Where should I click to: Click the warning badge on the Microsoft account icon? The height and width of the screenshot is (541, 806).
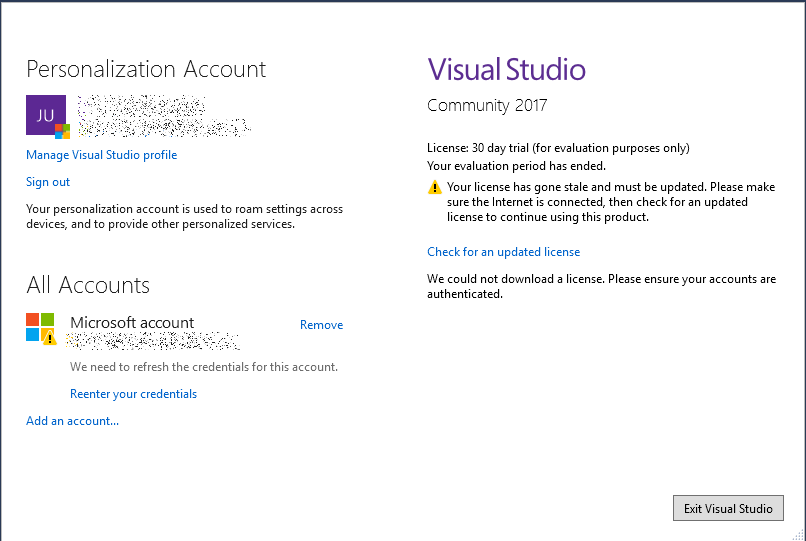click(x=50, y=339)
